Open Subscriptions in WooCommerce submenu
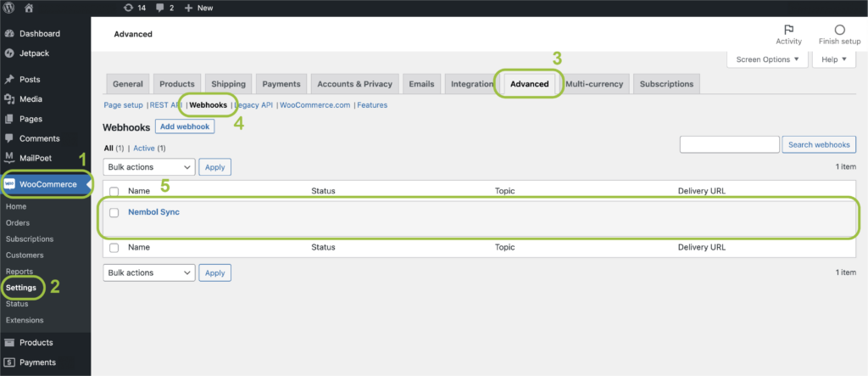868x376 pixels. click(x=30, y=239)
